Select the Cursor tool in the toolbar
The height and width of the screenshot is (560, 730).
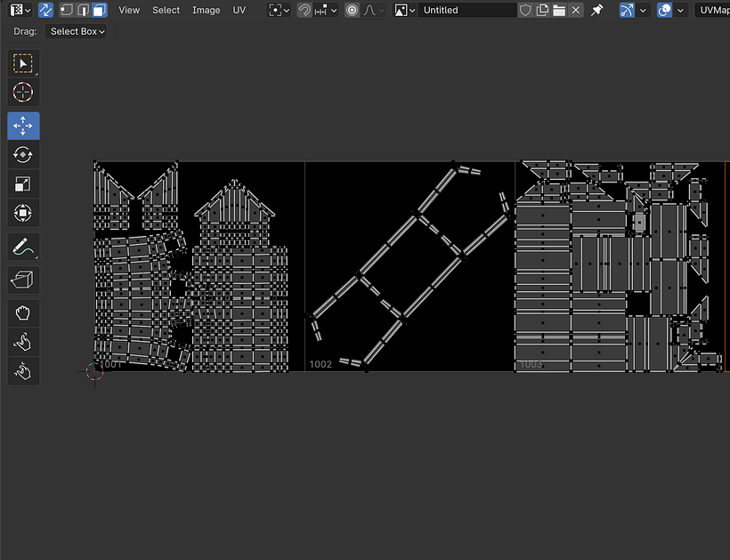(23, 93)
